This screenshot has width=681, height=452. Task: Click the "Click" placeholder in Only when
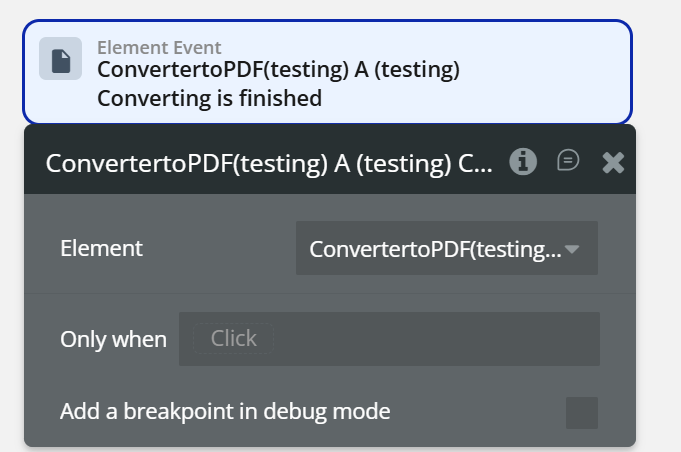233,339
